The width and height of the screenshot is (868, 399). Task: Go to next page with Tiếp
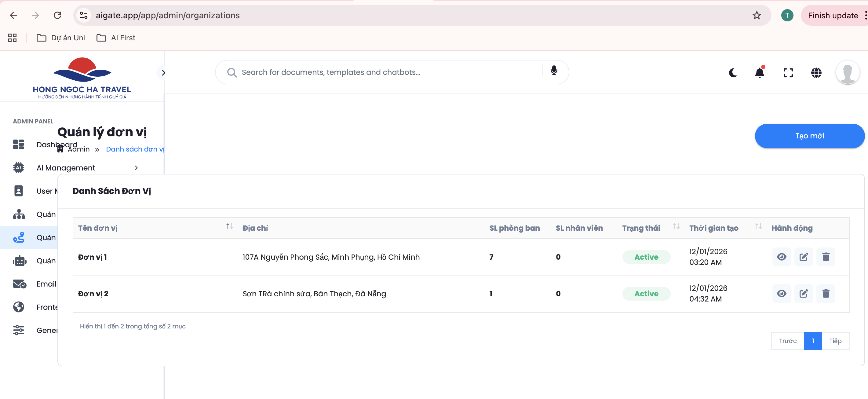(x=835, y=341)
